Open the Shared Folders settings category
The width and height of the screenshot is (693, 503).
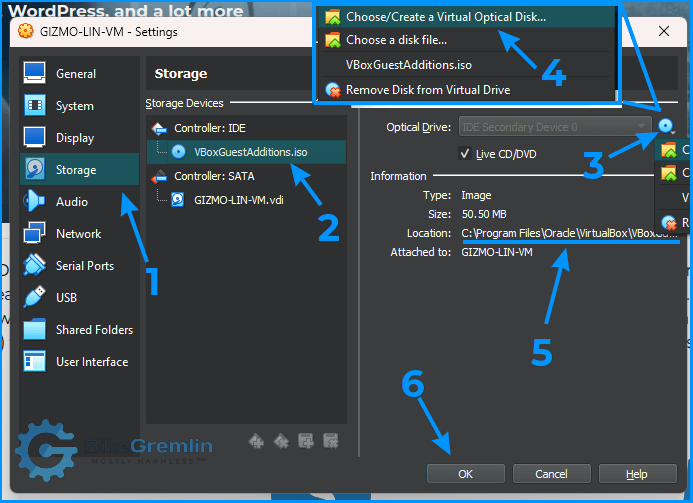click(80, 330)
